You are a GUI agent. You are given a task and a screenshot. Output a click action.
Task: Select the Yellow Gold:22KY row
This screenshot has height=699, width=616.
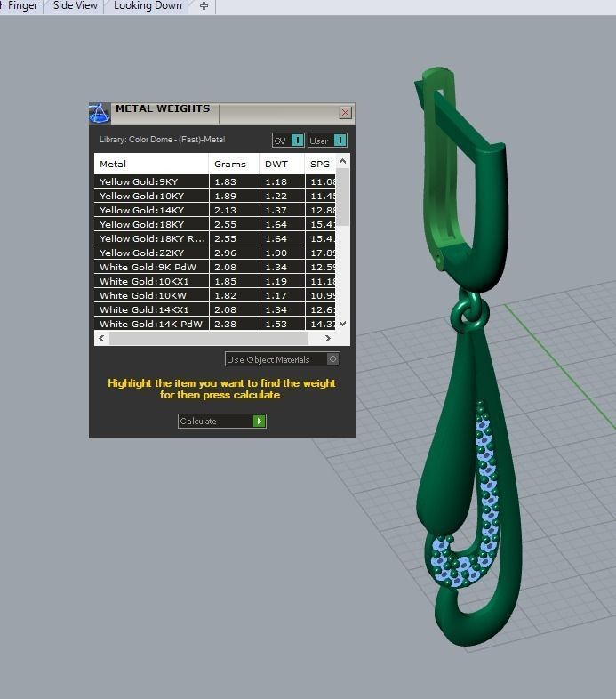215,253
